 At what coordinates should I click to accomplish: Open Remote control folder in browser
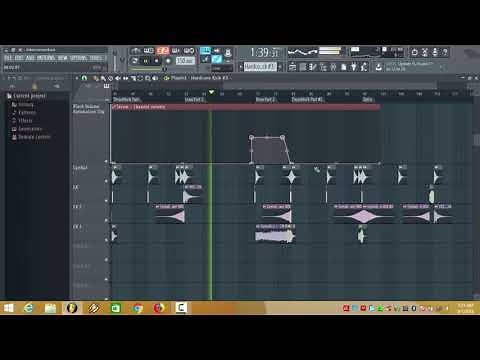tap(31, 137)
